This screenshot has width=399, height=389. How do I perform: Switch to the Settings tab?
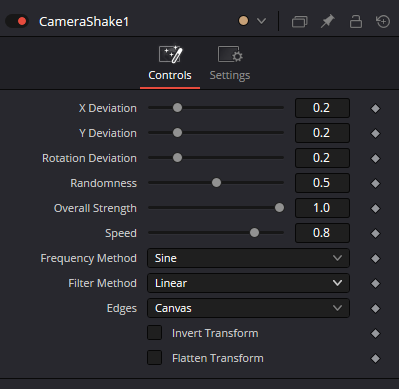(x=230, y=64)
